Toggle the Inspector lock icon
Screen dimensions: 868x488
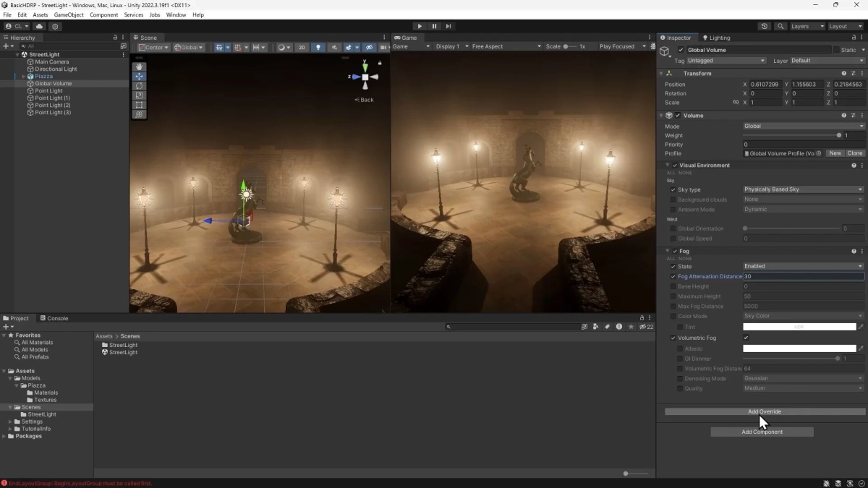click(855, 38)
